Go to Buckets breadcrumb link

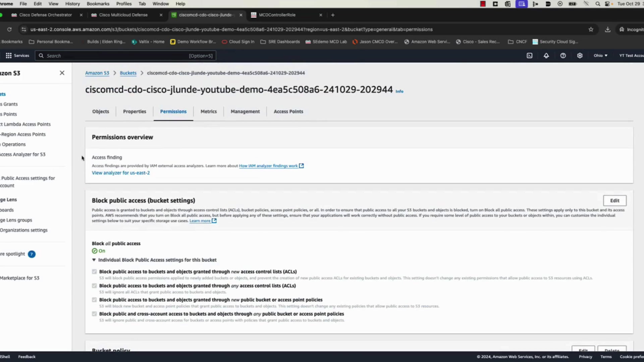(128, 73)
